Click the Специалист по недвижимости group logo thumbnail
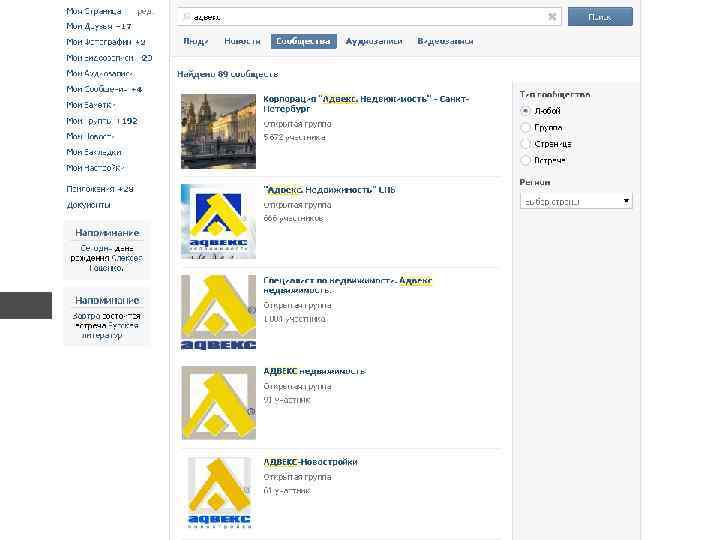 (218, 312)
